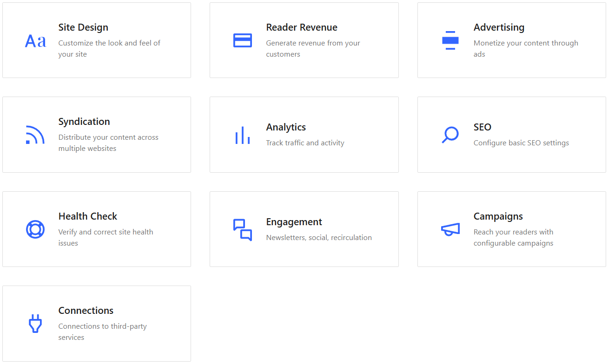Open the Health Check heading
This screenshot has width=608, height=364.
coord(88,216)
